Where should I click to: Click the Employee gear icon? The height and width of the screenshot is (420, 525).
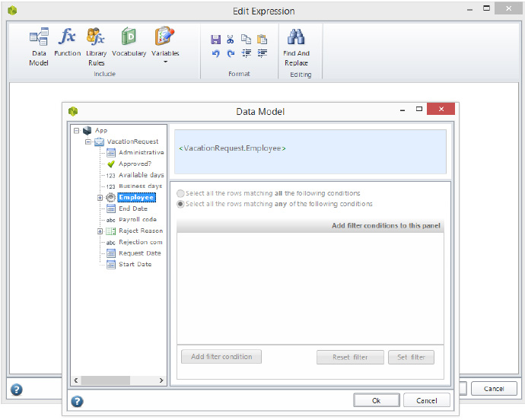coord(111,198)
